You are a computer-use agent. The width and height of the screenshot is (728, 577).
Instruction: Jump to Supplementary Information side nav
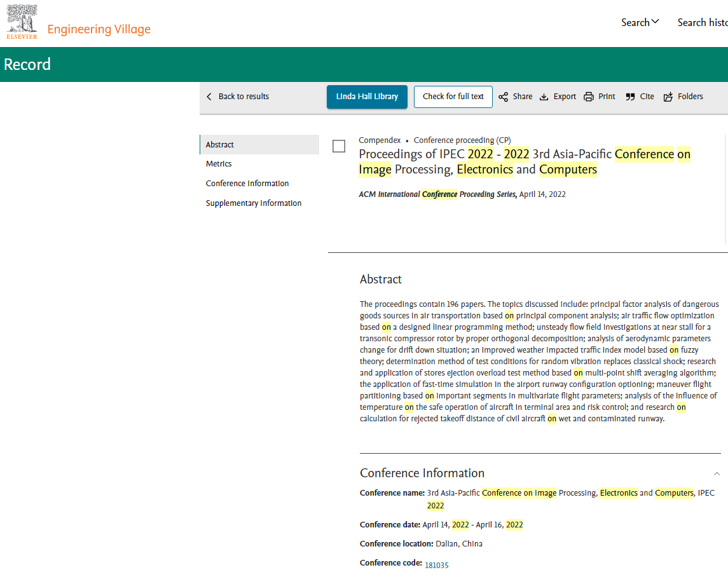pyautogui.click(x=254, y=203)
